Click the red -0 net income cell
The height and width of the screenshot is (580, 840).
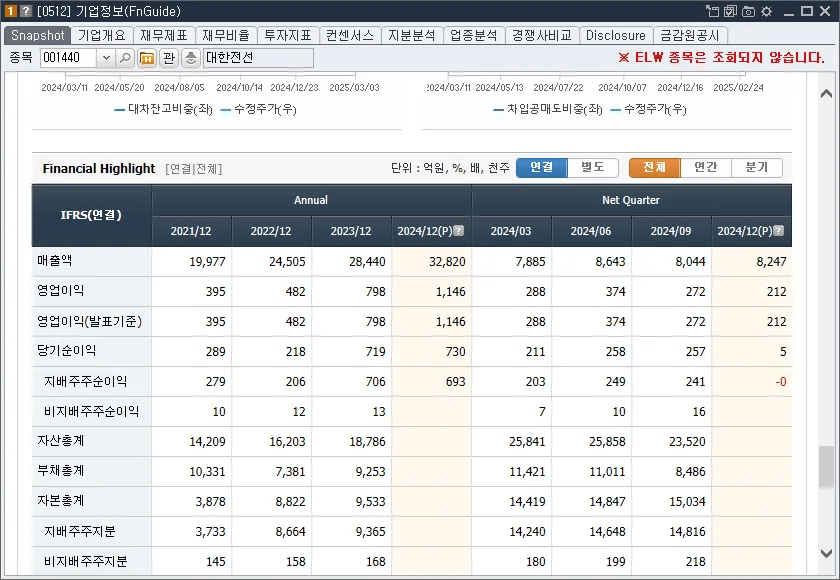pos(752,382)
